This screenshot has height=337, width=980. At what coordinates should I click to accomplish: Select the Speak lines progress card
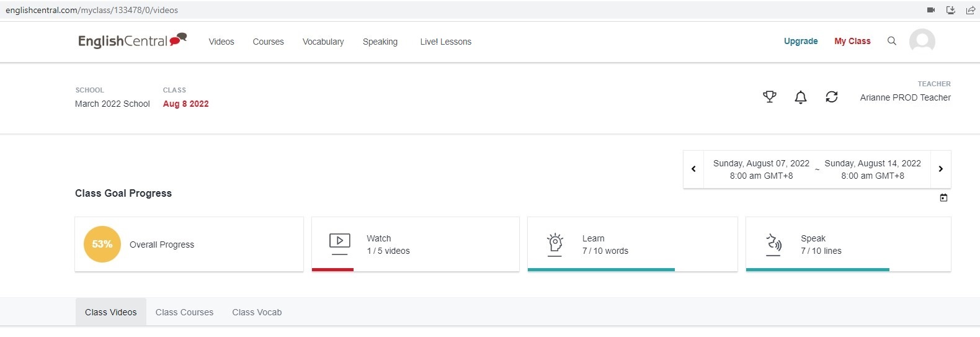point(848,245)
